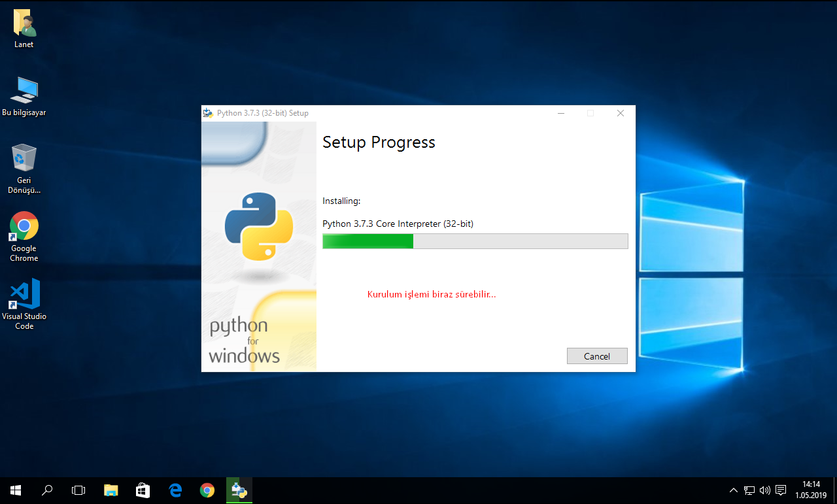Open the Action Center notifications
The width and height of the screenshot is (837, 504).
(x=781, y=490)
